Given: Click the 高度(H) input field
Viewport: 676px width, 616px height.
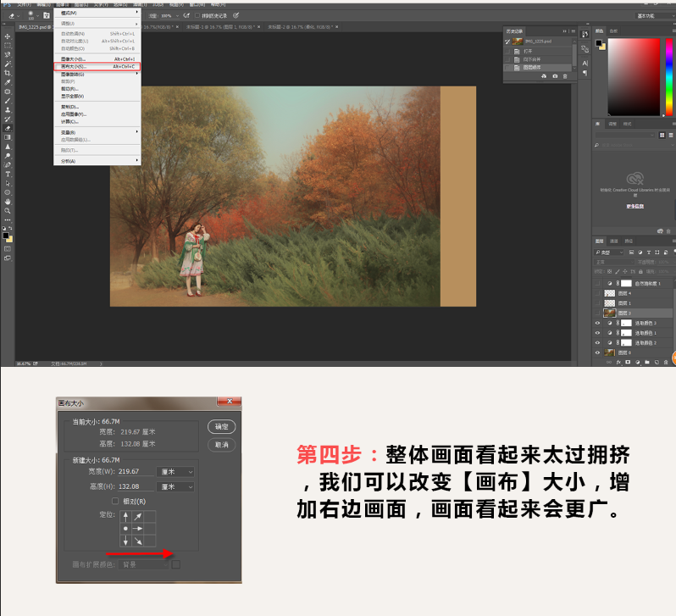Looking at the screenshot, I should coord(136,486).
